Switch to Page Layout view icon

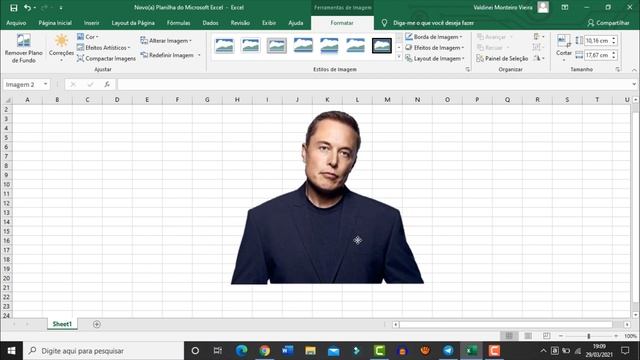click(528, 336)
